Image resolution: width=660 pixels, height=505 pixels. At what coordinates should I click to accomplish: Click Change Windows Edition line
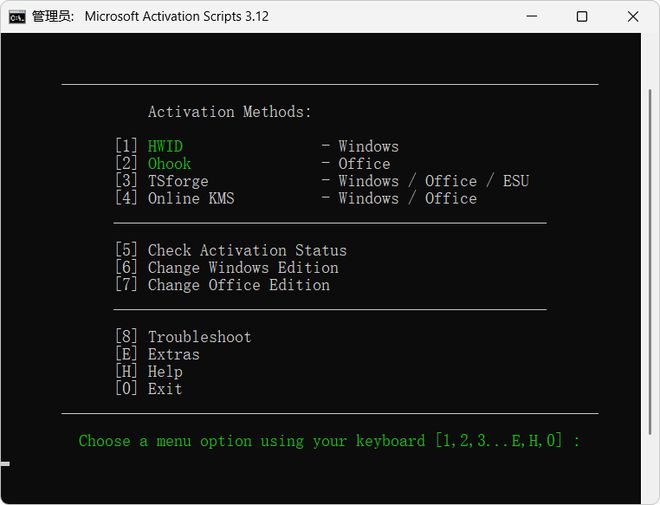point(227,268)
